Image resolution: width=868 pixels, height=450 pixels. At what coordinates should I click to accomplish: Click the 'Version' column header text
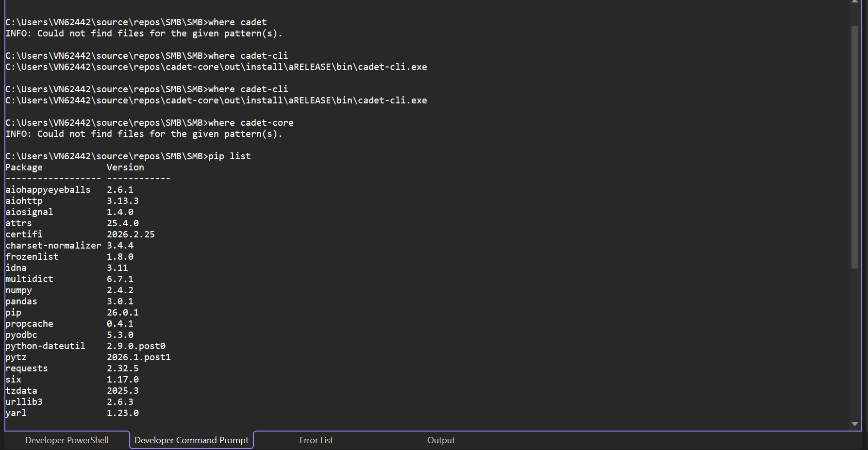click(125, 167)
